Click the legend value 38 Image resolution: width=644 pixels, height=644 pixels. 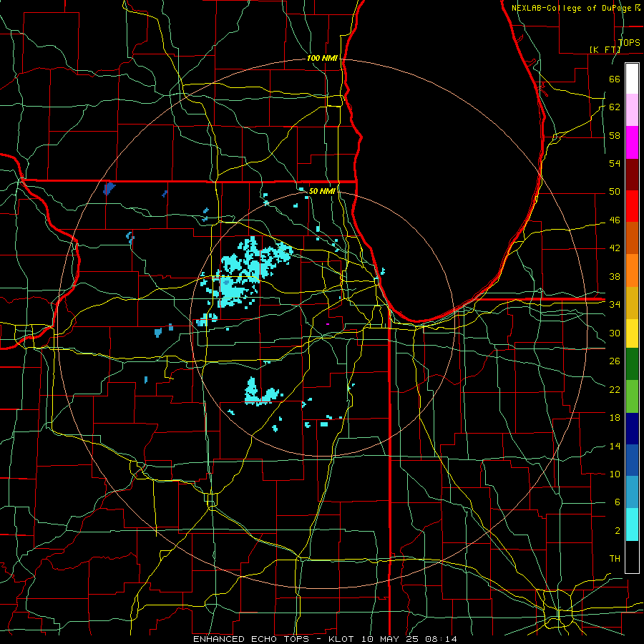615,276
